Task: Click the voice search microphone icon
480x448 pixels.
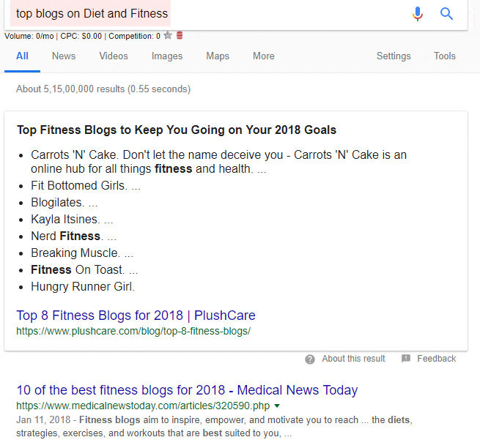Action: coord(418,14)
